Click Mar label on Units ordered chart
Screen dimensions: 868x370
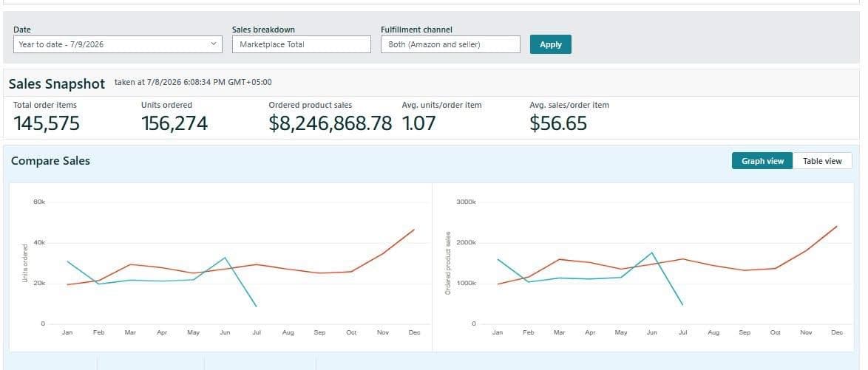pyautogui.click(x=130, y=332)
